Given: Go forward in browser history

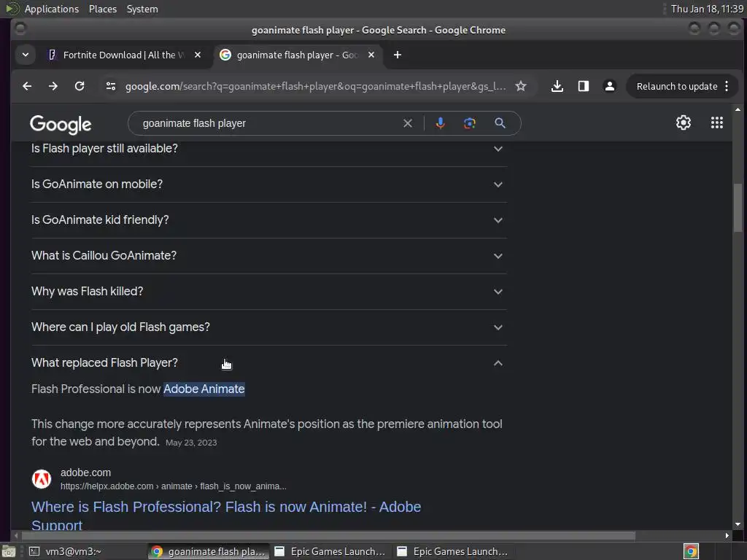Looking at the screenshot, I should pyautogui.click(x=53, y=86).
